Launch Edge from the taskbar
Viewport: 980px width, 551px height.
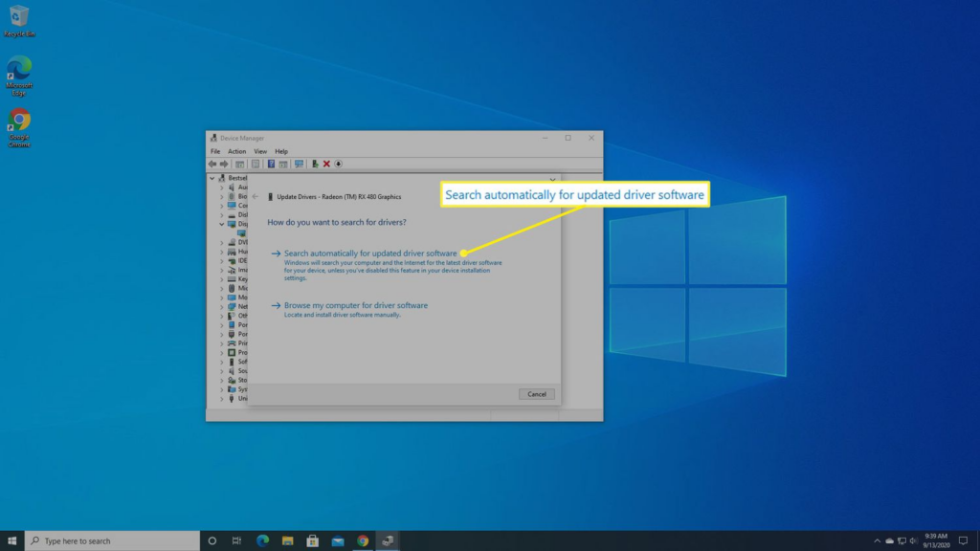point(262,540)
